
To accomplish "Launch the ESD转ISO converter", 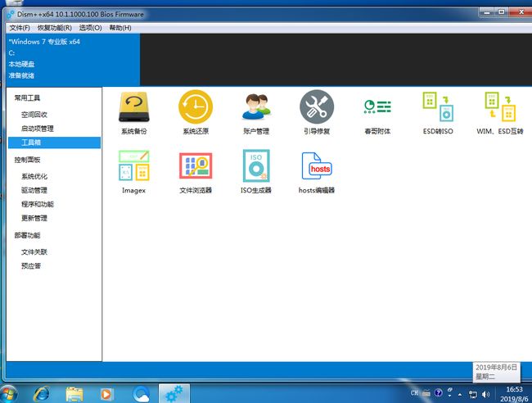I will point(438,112).
